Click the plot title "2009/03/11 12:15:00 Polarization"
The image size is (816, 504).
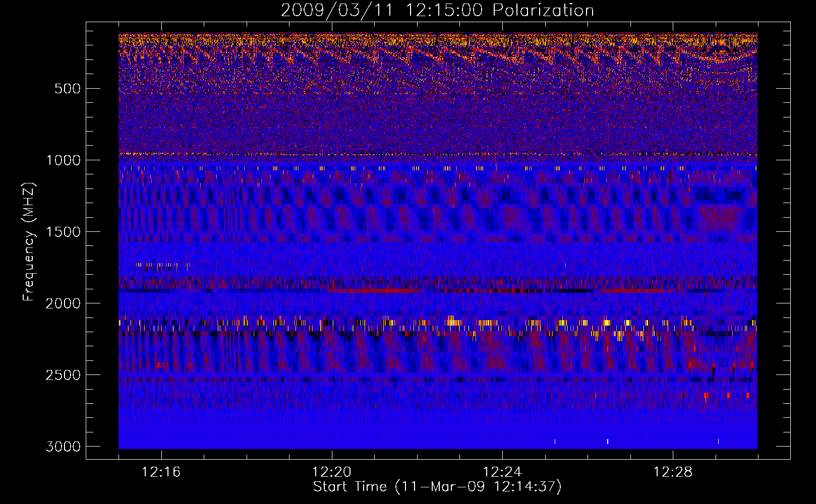pyautogui.click(x=437, y=11)
